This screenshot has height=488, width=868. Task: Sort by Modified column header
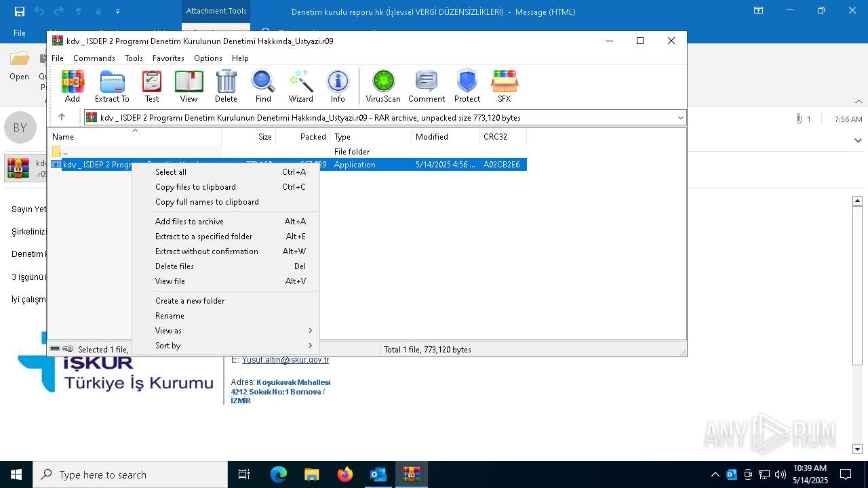click(446, 137)
